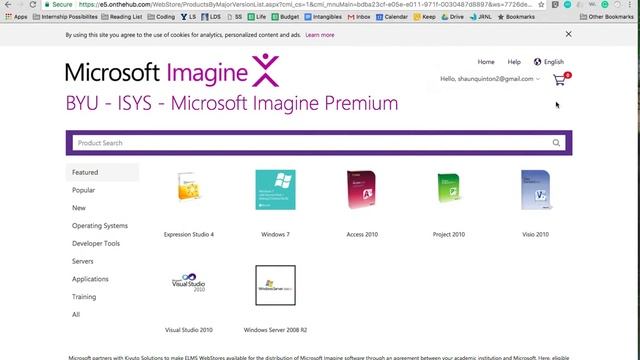This screenshot has width=640, height=360.
Task: Click the Windows 7 title text
Action: pyautogui.click(x=276, y=235)
